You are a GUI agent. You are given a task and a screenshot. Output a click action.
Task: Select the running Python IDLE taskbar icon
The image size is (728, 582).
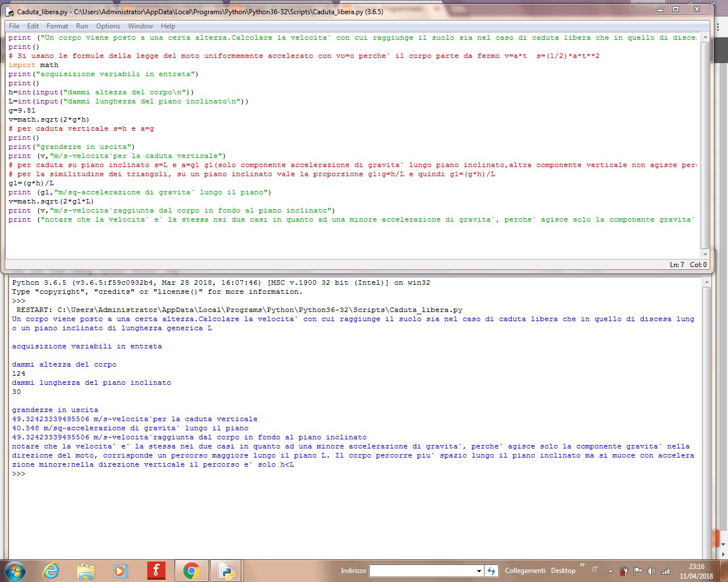click(x=226, y=571)
